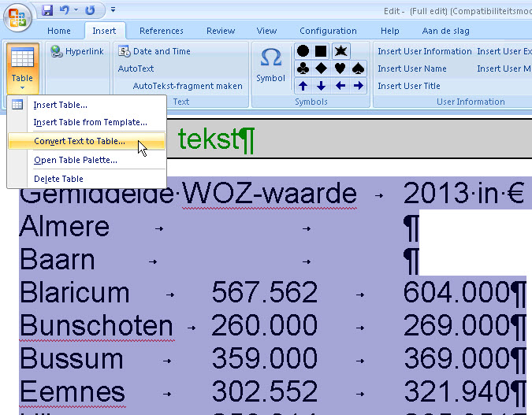Open the Help tab
532x415 pixels.
tap(389, 31)
